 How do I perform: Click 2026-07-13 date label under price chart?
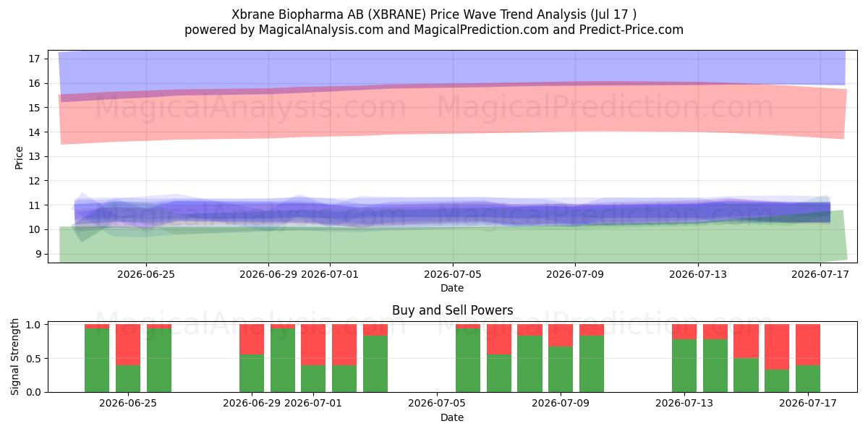coord(698,274)
